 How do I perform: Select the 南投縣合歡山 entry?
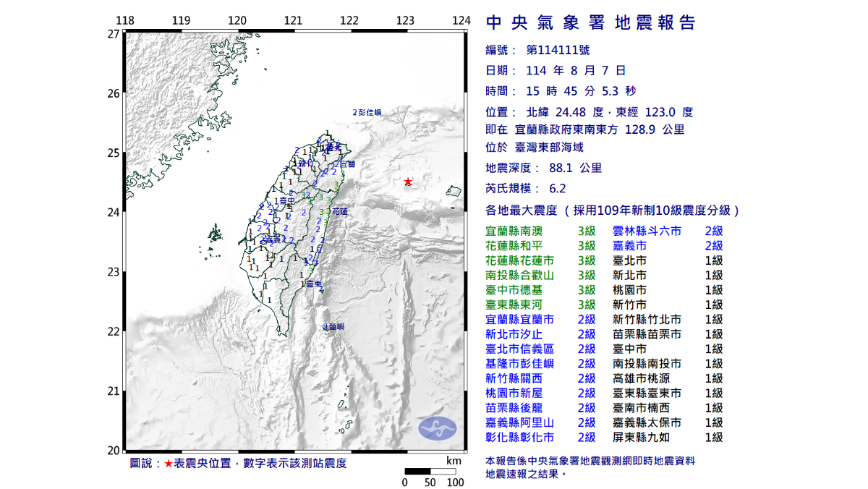[x=520, y=275]
